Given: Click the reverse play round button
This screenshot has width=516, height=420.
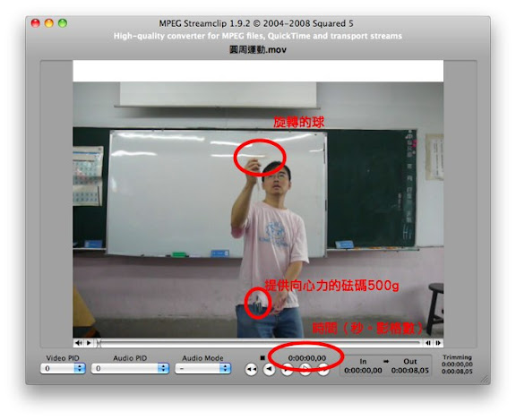Looking at the screenshot, I should coord(269,369).
